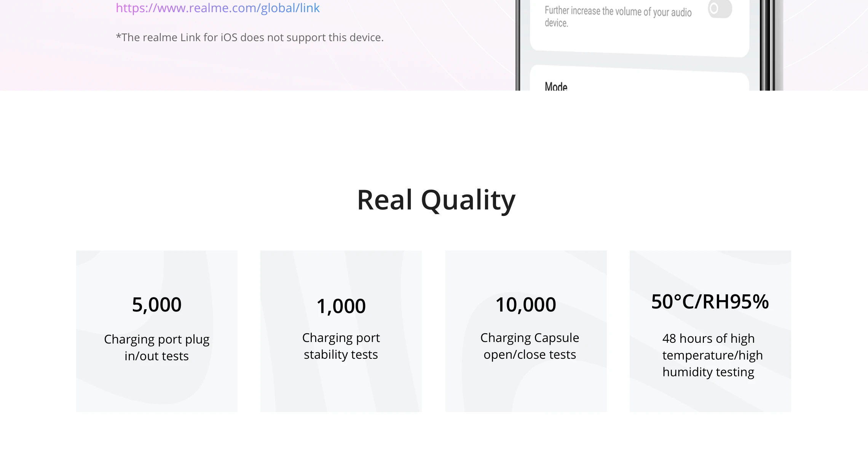Click 'Charging port stability tests' caption
This screenshot has width=868, height=457.
tap(341, 346)
